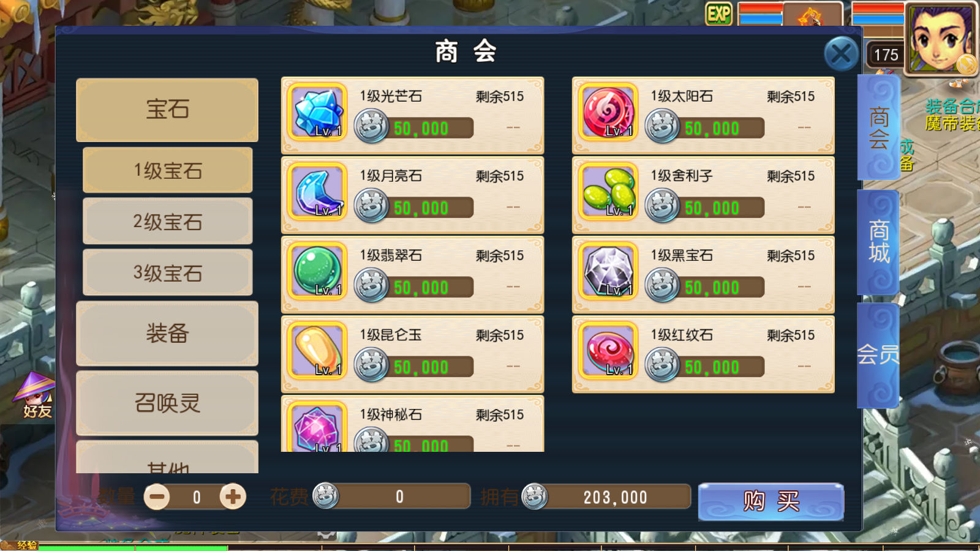Select the 2级宝石 subcategory
980x551 pixels.
(x=168, y=222)
